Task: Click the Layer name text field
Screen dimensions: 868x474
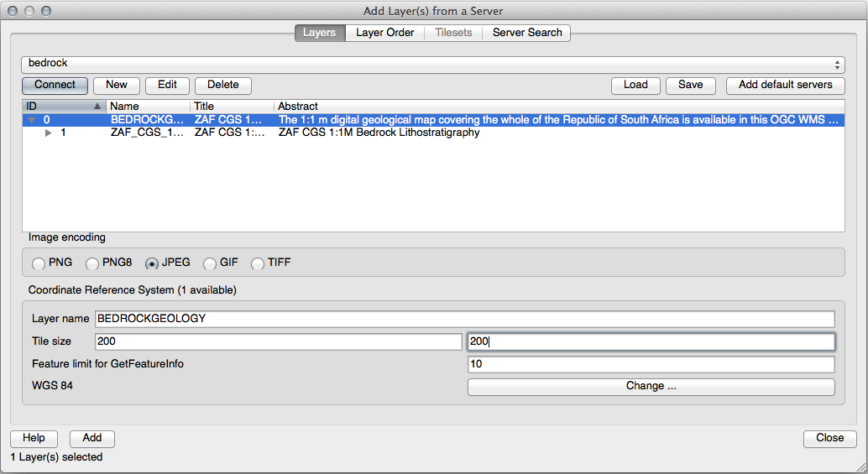Action: (x=465, y=319)
